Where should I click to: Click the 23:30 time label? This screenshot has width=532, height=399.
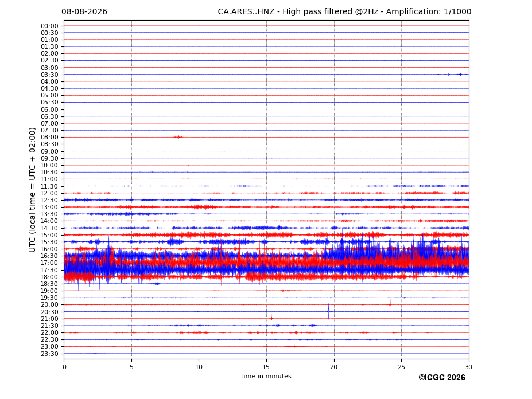(49, 354)
